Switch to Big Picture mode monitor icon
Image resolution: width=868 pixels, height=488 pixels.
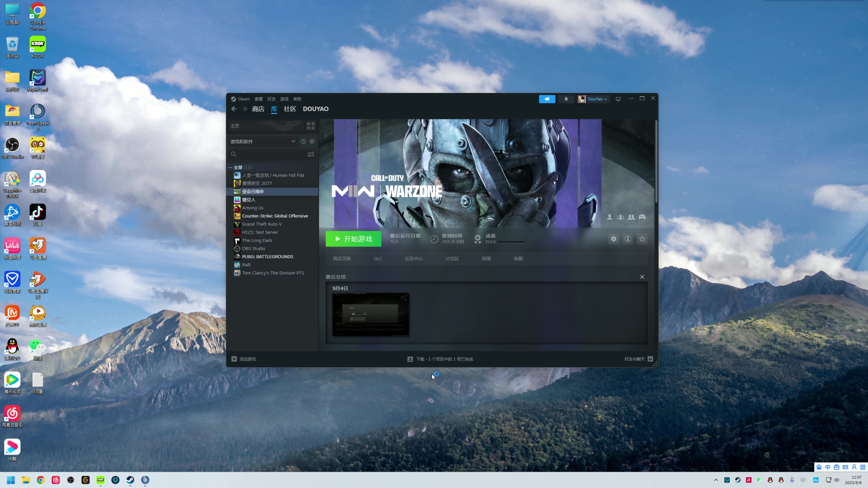click(x=618, y=99)
